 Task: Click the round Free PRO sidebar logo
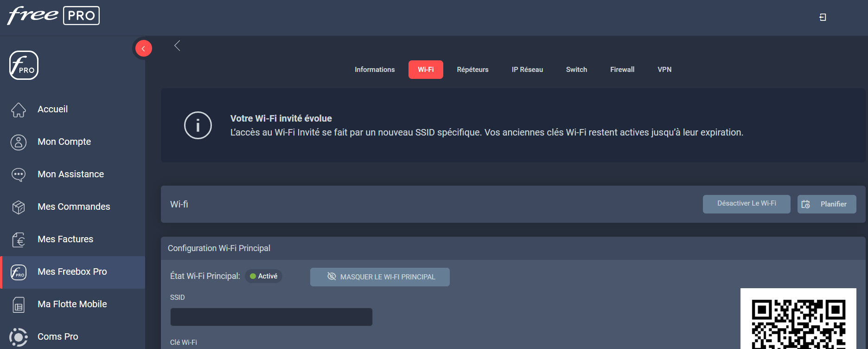click(24, 65)
